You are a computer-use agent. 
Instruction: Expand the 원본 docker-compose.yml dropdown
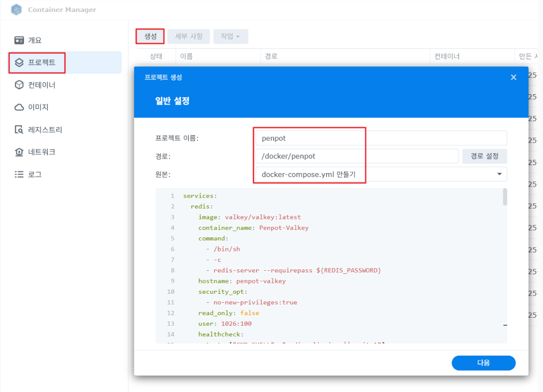tap(499, 174)
